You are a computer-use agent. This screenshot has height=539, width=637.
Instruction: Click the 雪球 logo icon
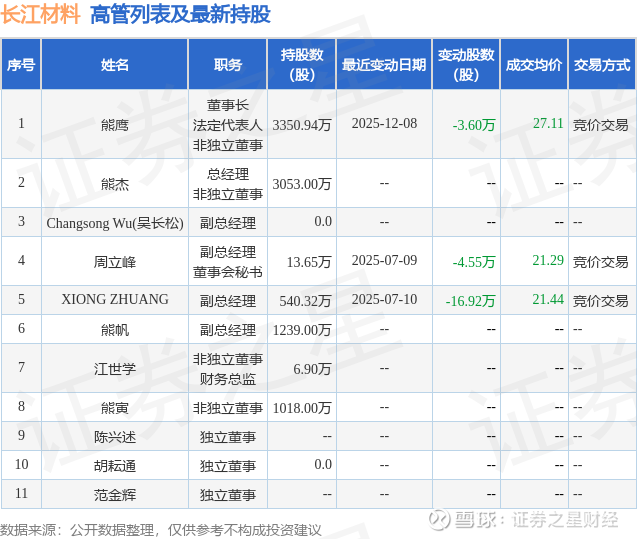coord(440,520)
